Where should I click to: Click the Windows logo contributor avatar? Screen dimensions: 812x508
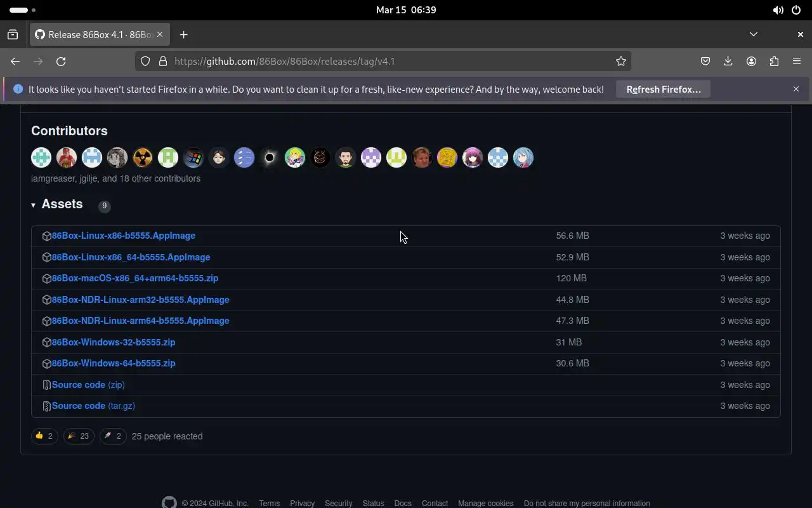tap(193, 157)
